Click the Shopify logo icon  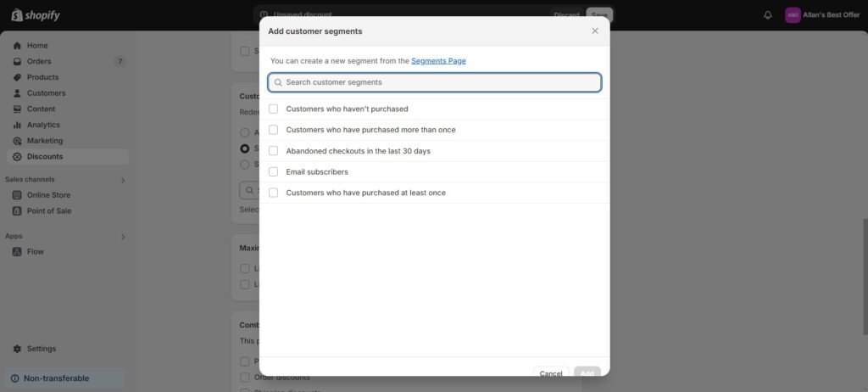point(16,15)
